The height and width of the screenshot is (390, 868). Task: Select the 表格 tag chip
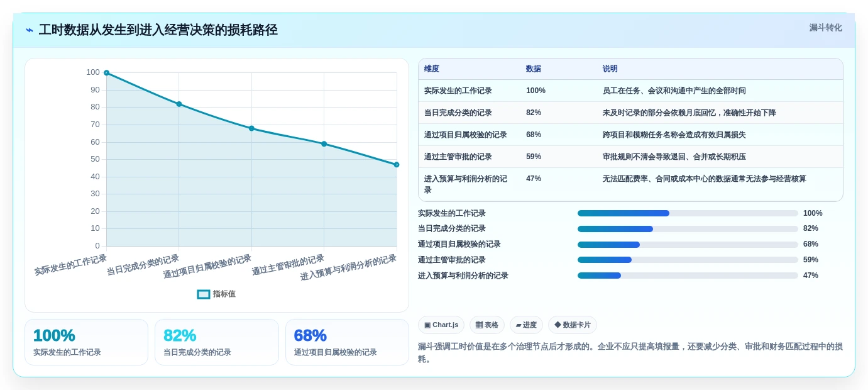pyautogui.click(x=487, y=325)
